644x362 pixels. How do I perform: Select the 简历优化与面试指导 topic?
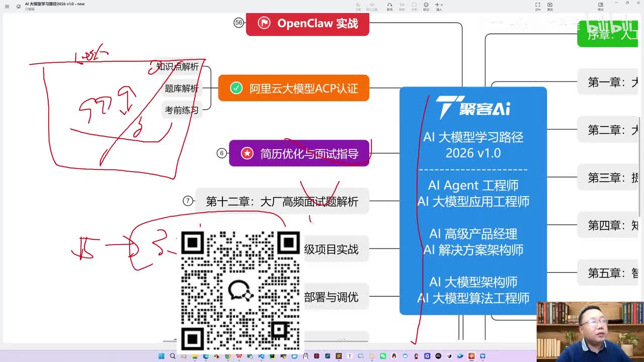point(299,153)
